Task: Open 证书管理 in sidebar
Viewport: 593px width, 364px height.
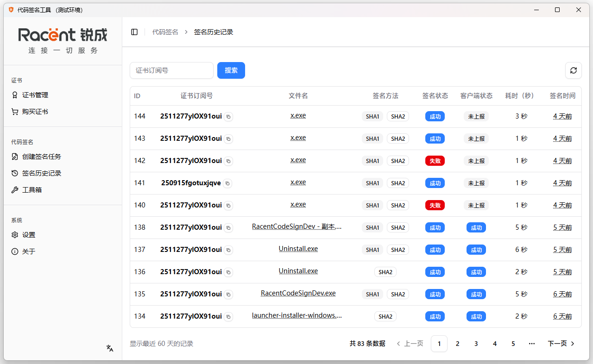Action: pyautogui.click(x=35, y=95)
